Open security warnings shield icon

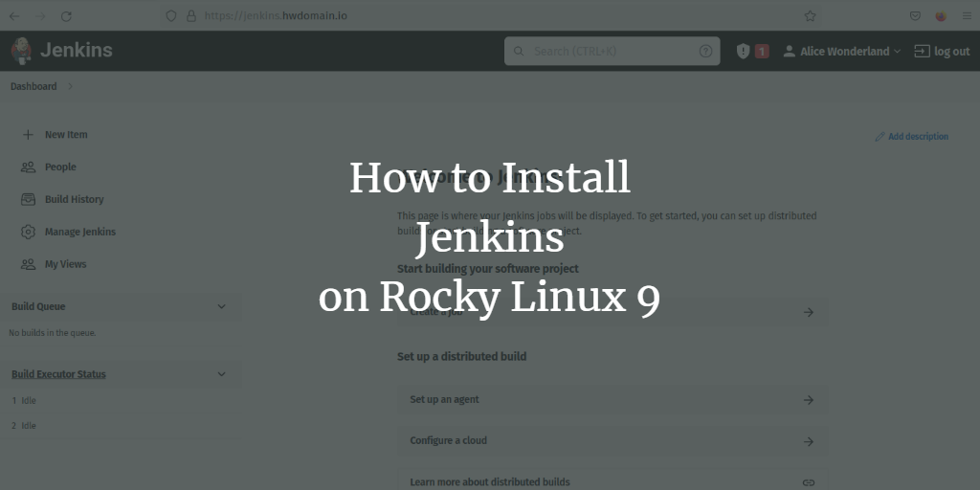click(x=743, y=52)
